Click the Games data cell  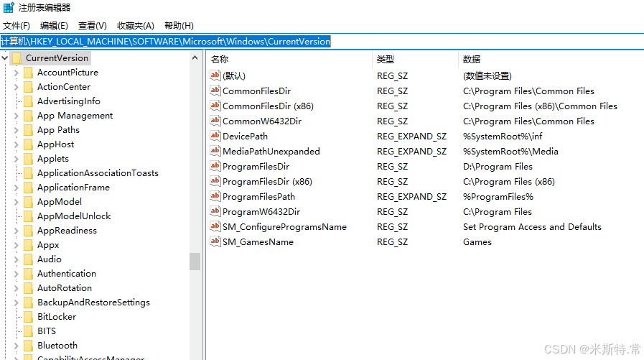477,242
